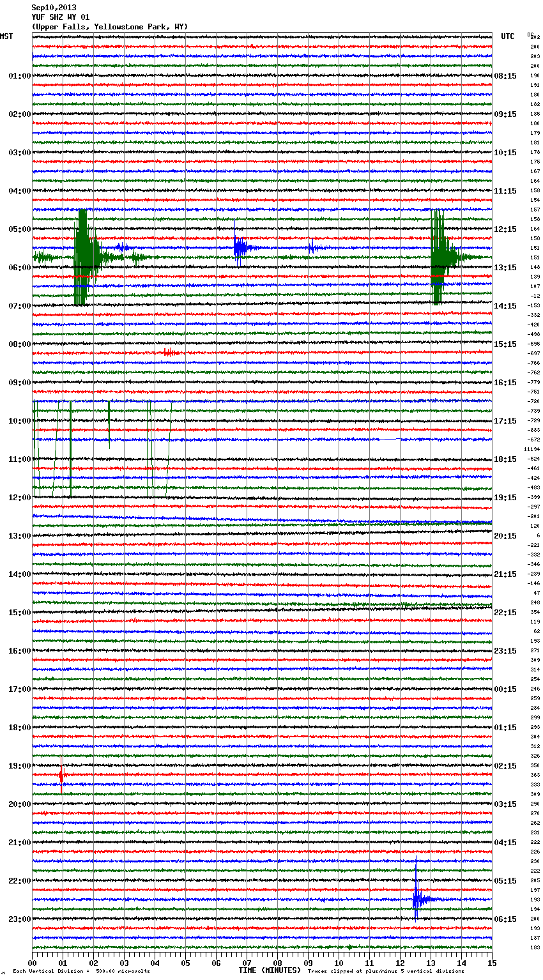Click the date label Sep10,2013

[x=54, y=8]
